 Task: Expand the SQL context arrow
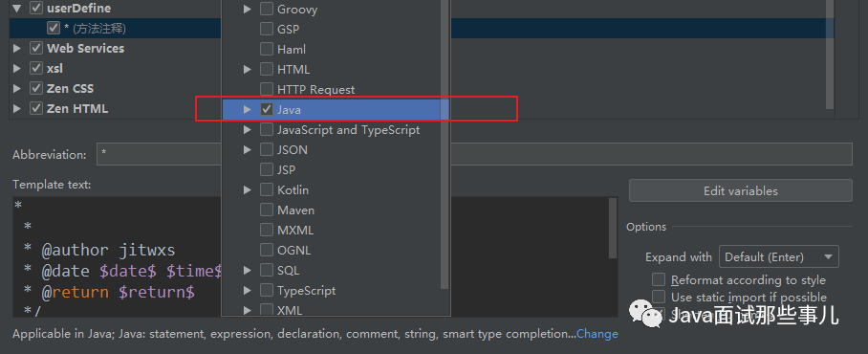click(248, 271)
